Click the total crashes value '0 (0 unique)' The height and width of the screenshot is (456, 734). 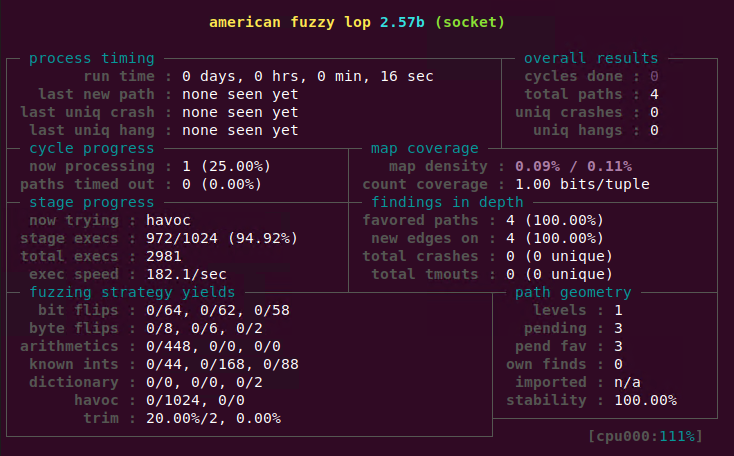tap(559, 257)
